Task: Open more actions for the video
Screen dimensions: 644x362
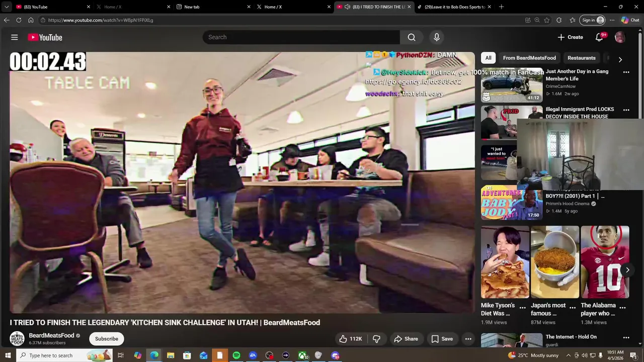Action: point(468,339)
